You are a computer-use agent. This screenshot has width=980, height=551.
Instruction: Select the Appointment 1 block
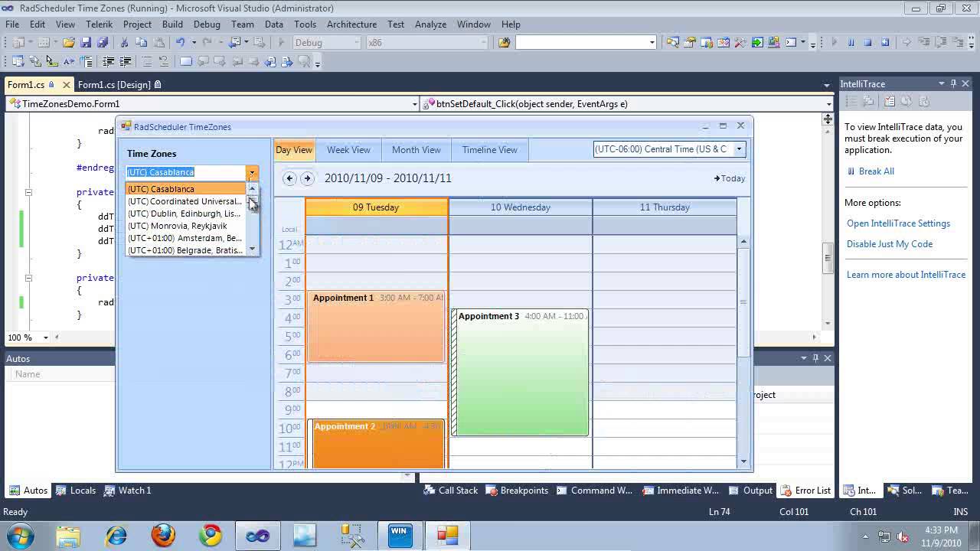coord(376,327)
